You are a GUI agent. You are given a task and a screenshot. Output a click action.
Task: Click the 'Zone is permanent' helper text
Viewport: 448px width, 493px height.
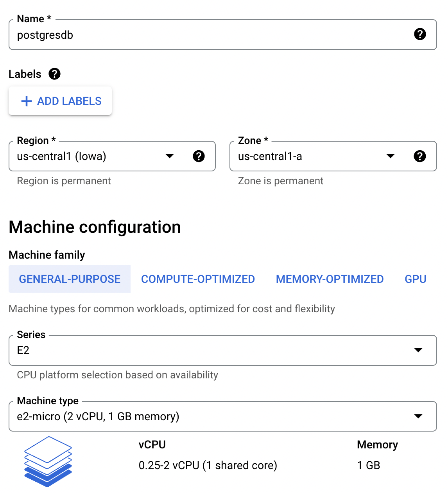(281, 181)
